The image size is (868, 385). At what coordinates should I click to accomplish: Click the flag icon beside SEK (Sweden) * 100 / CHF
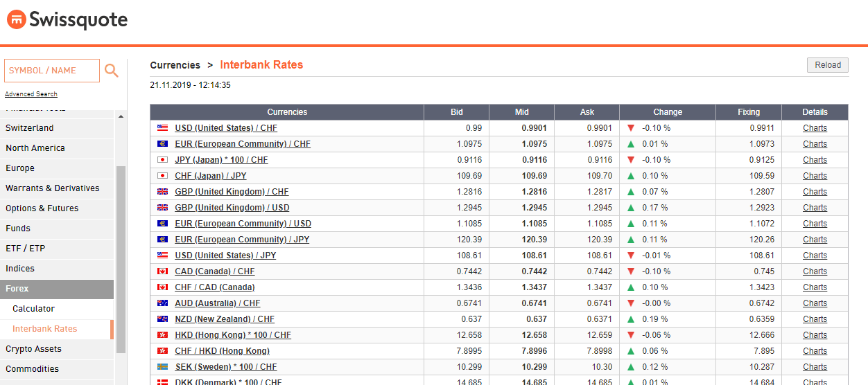pos(162,367)
